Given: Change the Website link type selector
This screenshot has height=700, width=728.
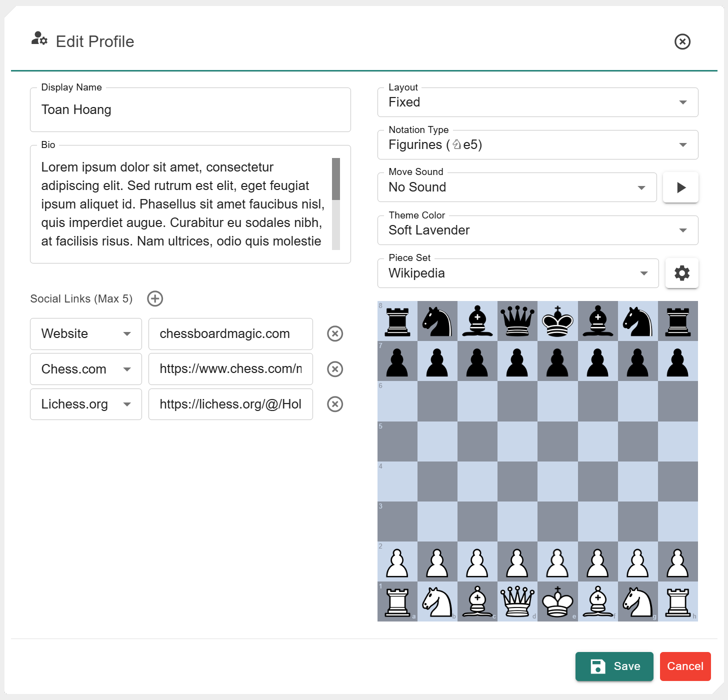Looking at the screenshot, I should click(86, 334).
